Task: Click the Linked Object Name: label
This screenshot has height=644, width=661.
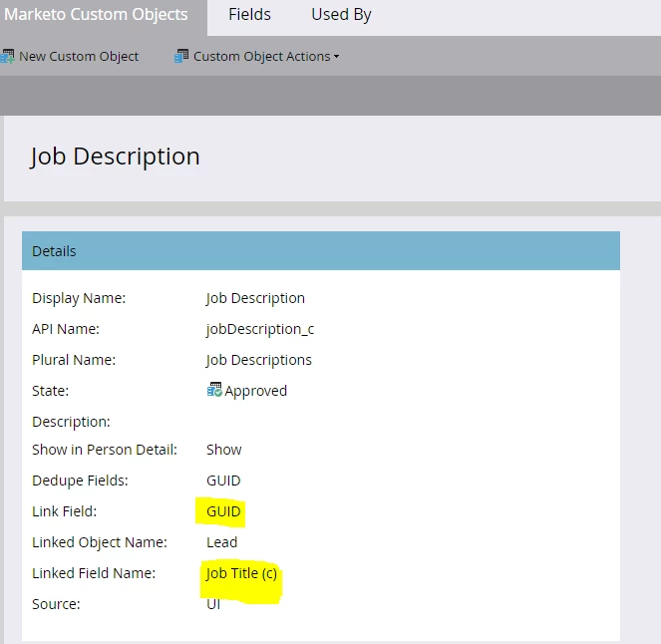Action: (100, 542)
